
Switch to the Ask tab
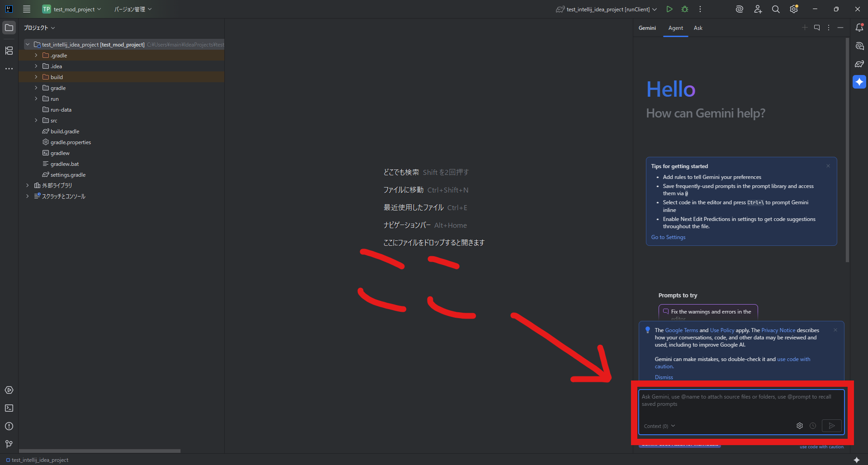[698, 28]
